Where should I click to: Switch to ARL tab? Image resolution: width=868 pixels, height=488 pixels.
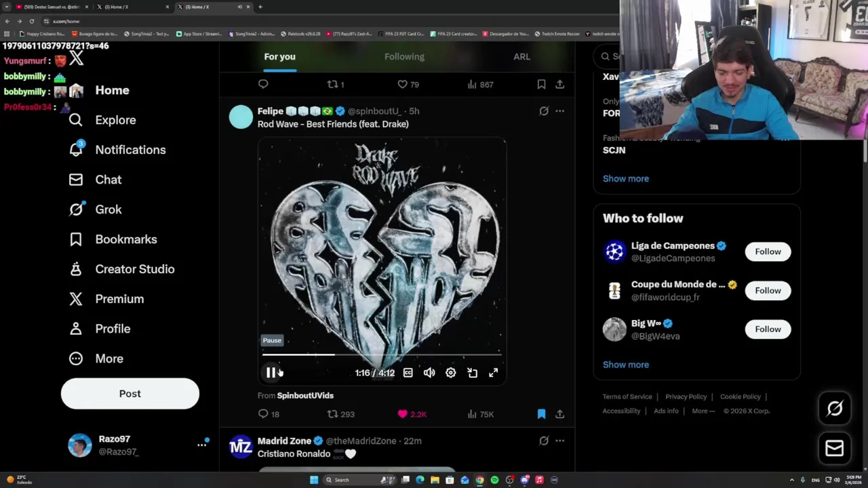tap(521, 57)
